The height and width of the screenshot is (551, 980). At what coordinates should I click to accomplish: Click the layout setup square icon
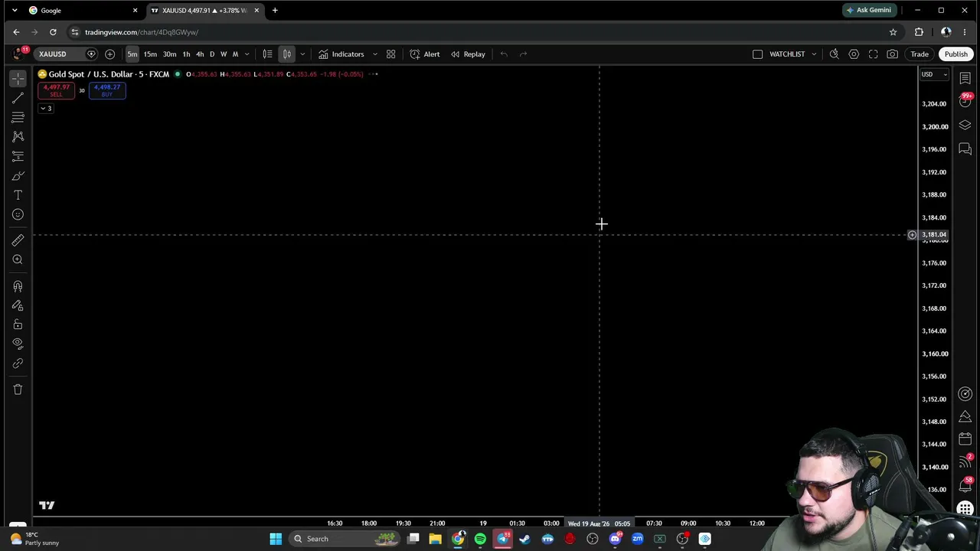point(757,54)
